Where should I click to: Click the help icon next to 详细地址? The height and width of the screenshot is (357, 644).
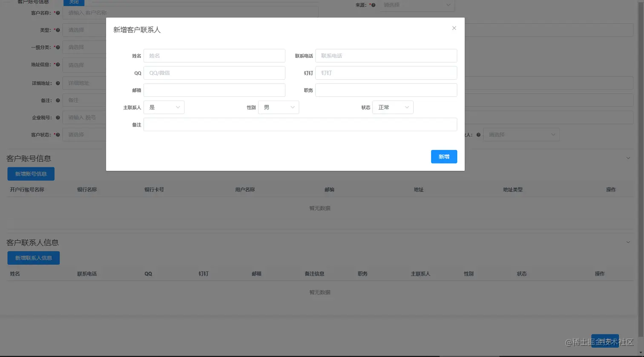point(59,83)
